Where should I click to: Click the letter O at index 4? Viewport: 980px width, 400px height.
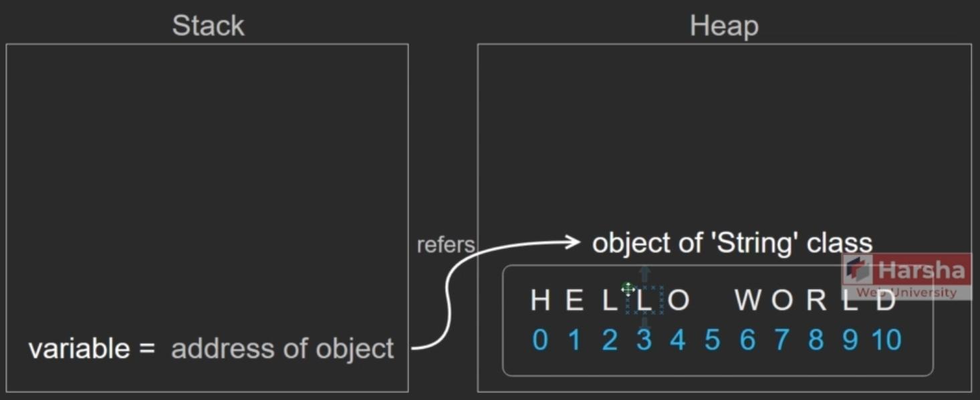tap(679, 301)
